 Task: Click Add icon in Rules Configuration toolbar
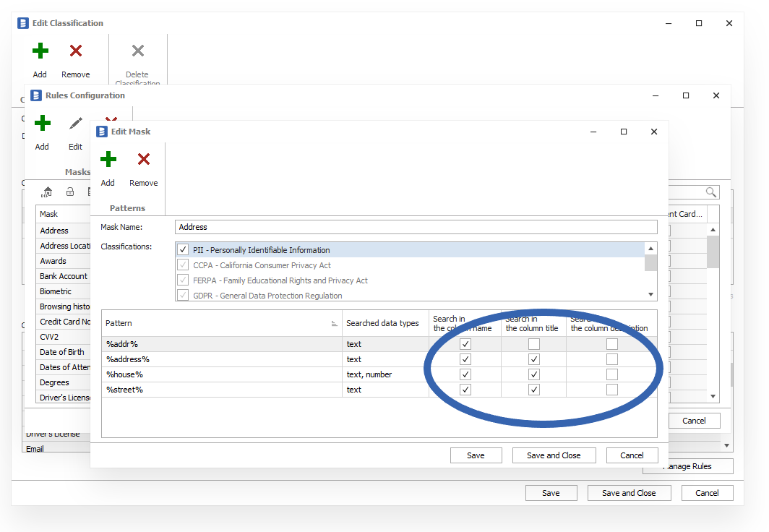pyautogui.click(x=42, y=124)
